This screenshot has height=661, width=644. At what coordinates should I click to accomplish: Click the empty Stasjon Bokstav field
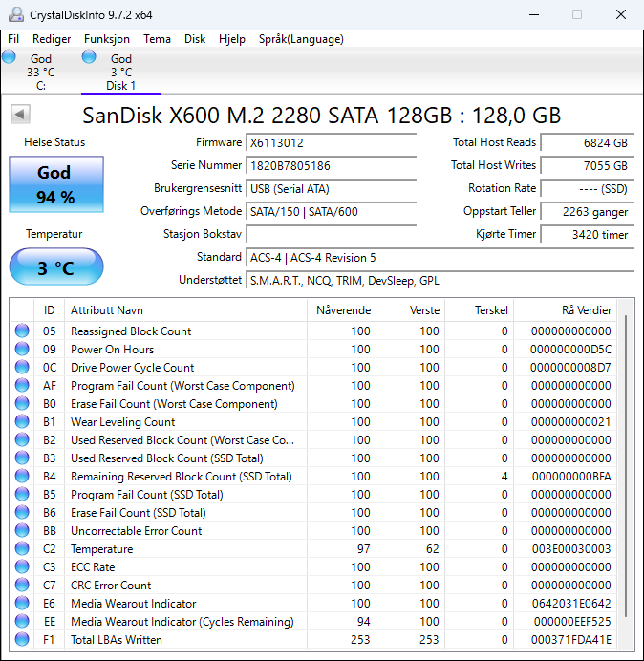click(331, 234)
